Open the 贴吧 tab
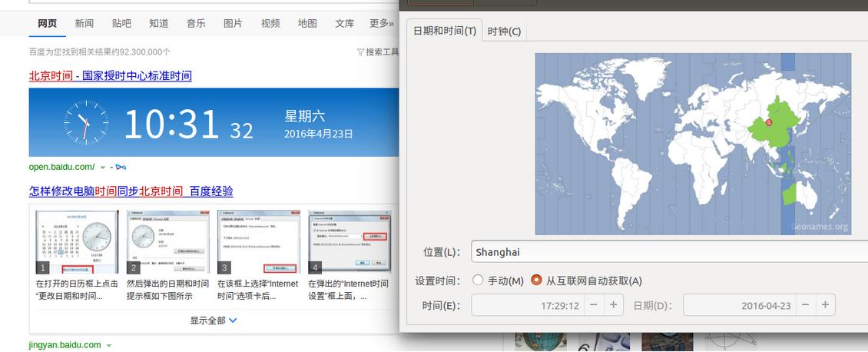This screenshot has width=868, height=352. click(x=121, y=23)
